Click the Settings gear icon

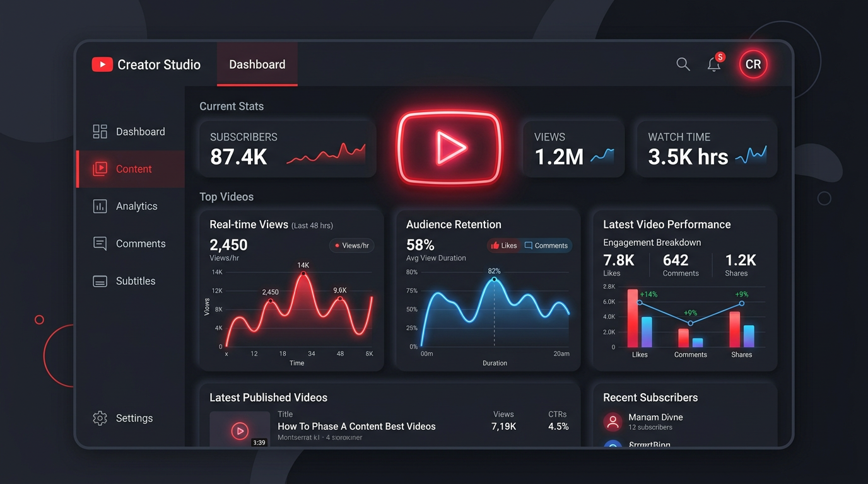pyautogui.click(x=100, y=418)
